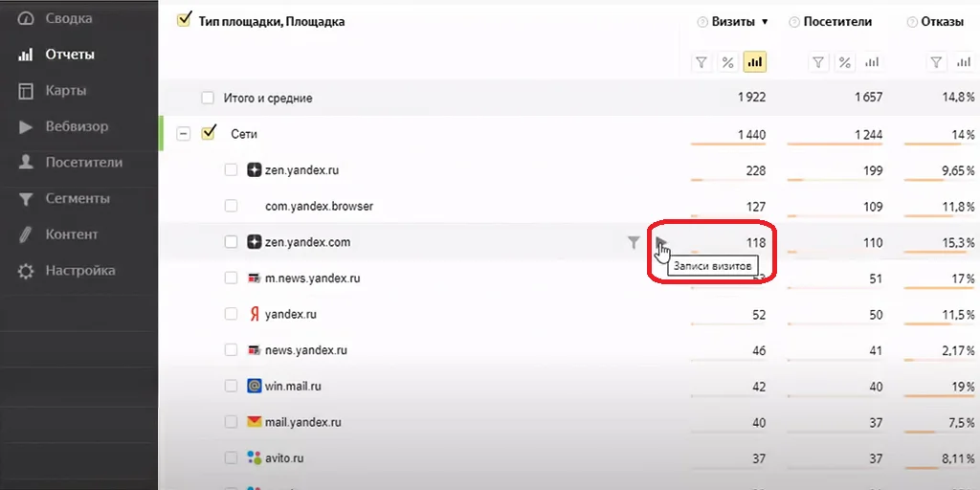The image size is (980, 490).
Task: Check the com.yandex.browser checkbox
Action: 232,206
